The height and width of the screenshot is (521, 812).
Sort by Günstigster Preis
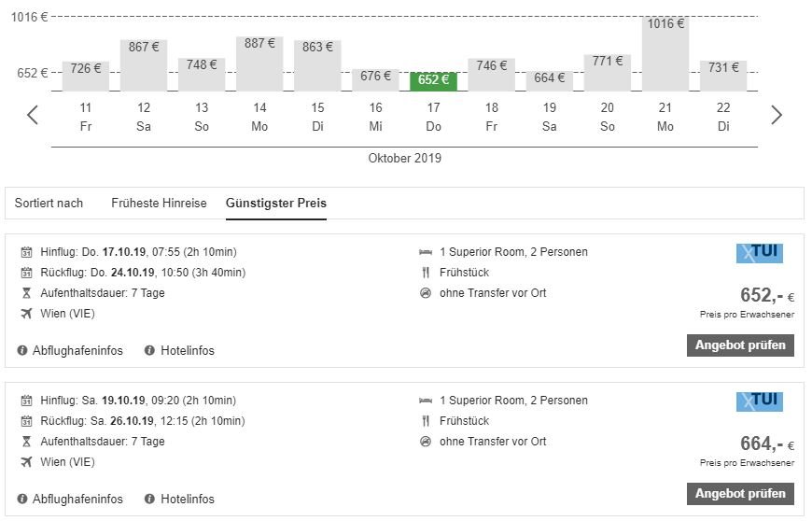click(276, 203)
